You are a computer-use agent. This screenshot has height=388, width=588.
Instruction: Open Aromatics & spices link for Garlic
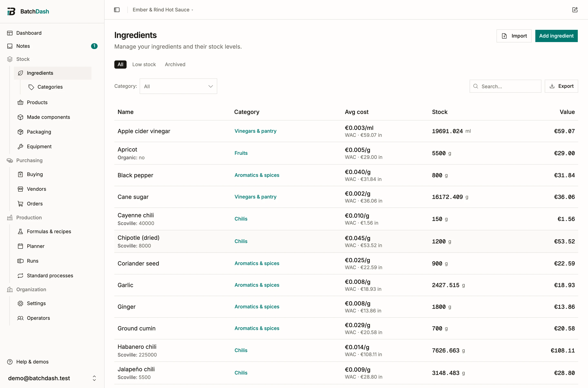[x=257, y=285]
